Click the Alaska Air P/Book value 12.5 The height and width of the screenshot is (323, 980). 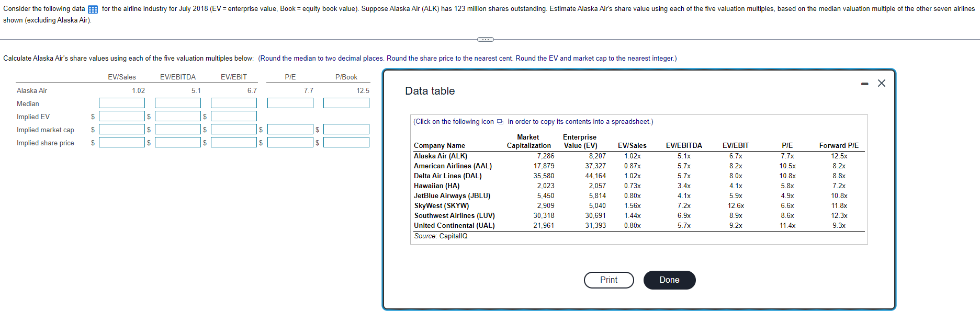[363, 91]
